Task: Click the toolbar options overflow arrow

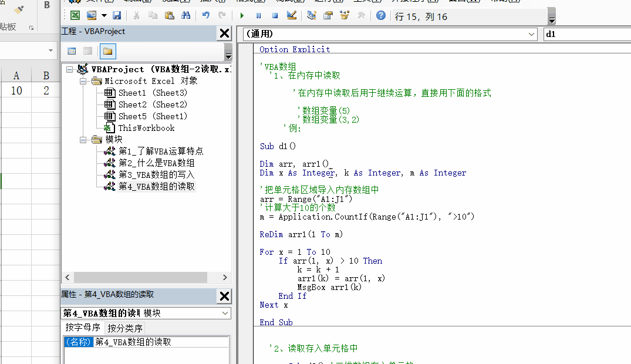Action: click(x=552, y=16)
